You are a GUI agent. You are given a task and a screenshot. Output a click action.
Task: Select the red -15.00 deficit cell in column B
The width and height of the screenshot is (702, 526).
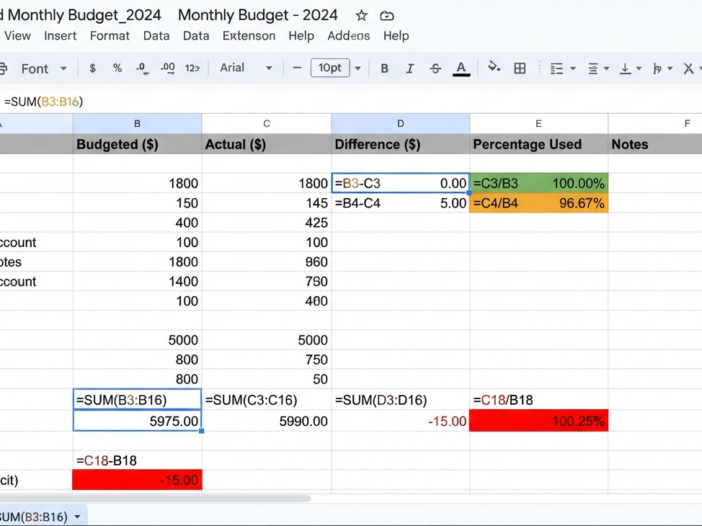137,480
